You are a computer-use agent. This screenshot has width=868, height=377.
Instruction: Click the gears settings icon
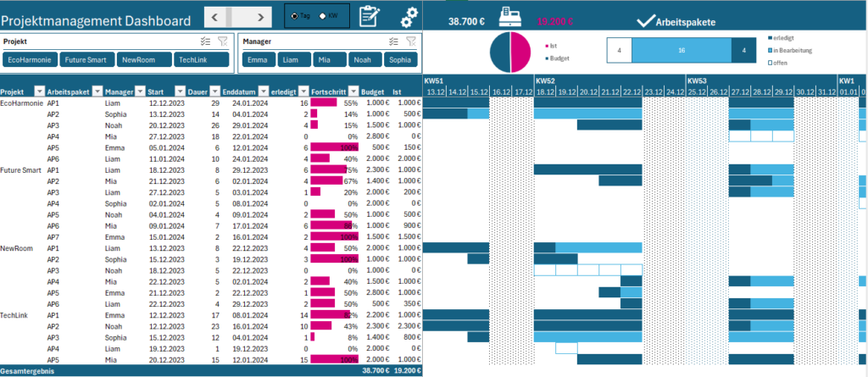[409, 17]
